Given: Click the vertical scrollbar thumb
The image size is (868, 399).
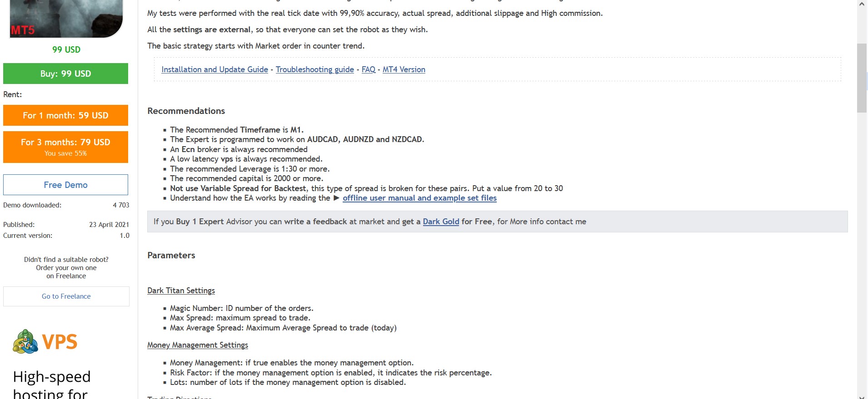Looking at the screenshot, I should click(862, 78).
